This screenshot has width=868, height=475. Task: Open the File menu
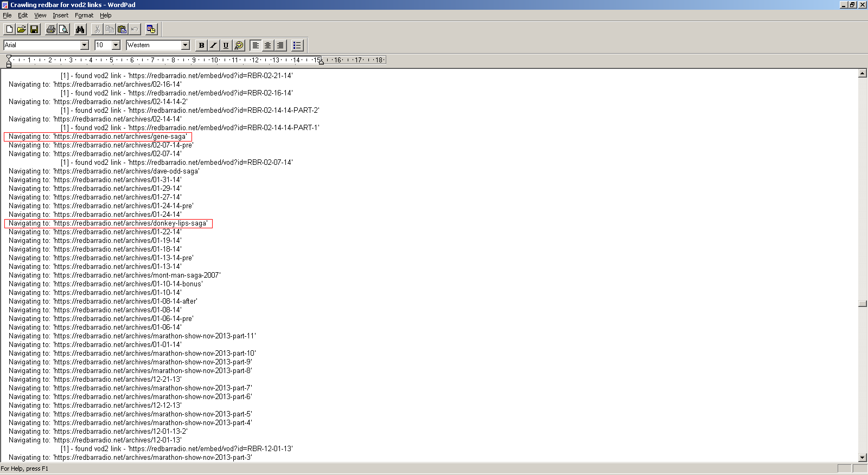(x=7, y=15)
